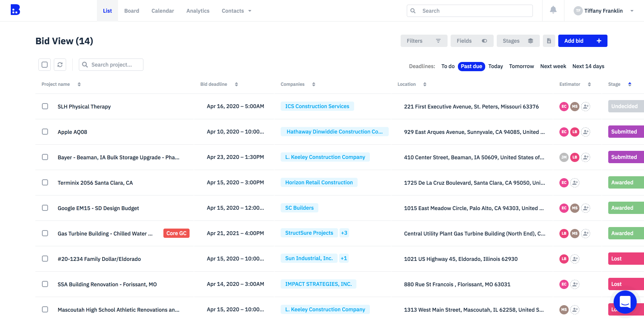Check the SSA Building Renovation checkbox
Viewport: 644px width, 319px height.
tap(45, 284)
